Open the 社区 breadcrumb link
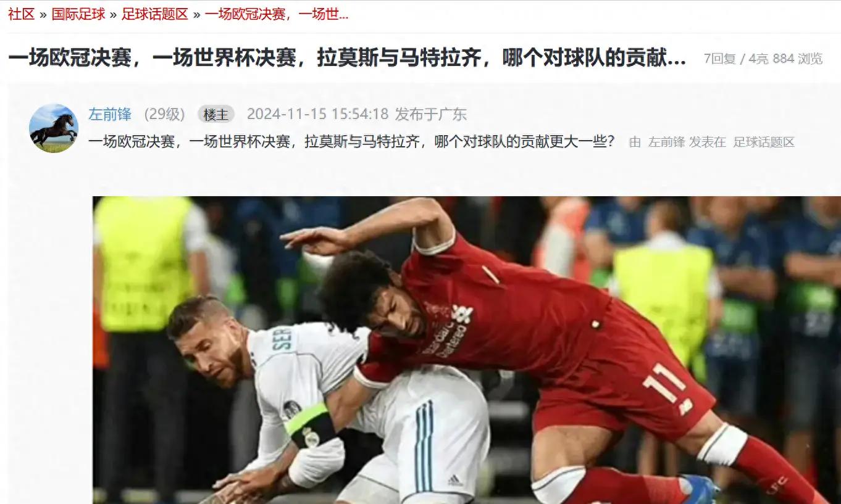This screenshot has height=504, width=841. coord(21,14)
